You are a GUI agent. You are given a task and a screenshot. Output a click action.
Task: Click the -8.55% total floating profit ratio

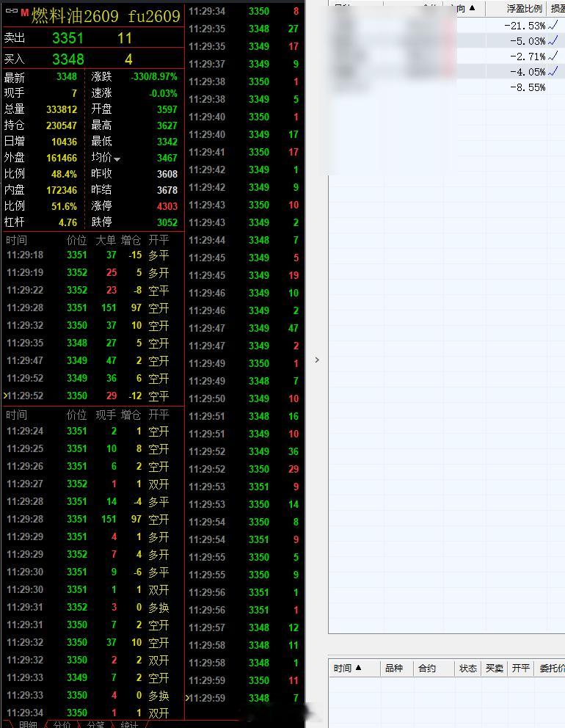pos(528,87)
